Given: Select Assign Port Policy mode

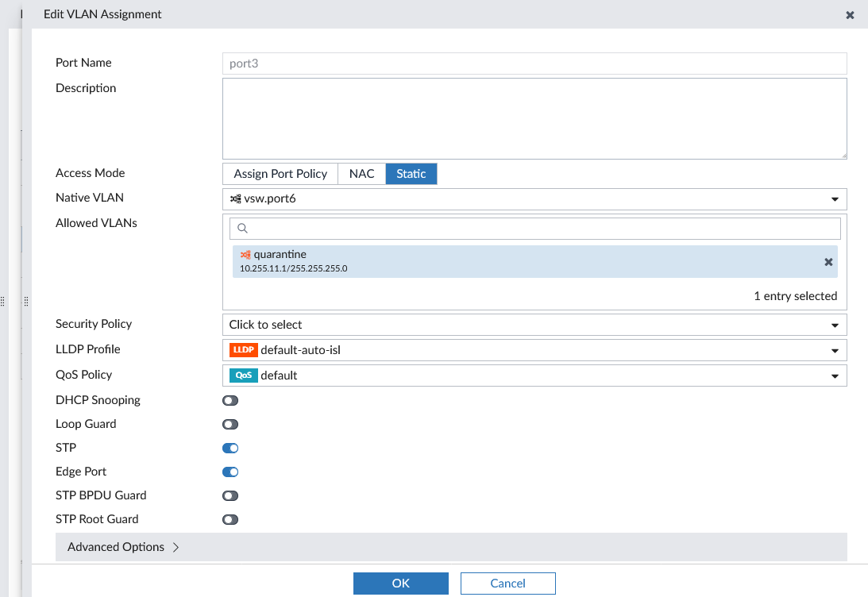Looking at the screenshot, I should pos(280,173).
